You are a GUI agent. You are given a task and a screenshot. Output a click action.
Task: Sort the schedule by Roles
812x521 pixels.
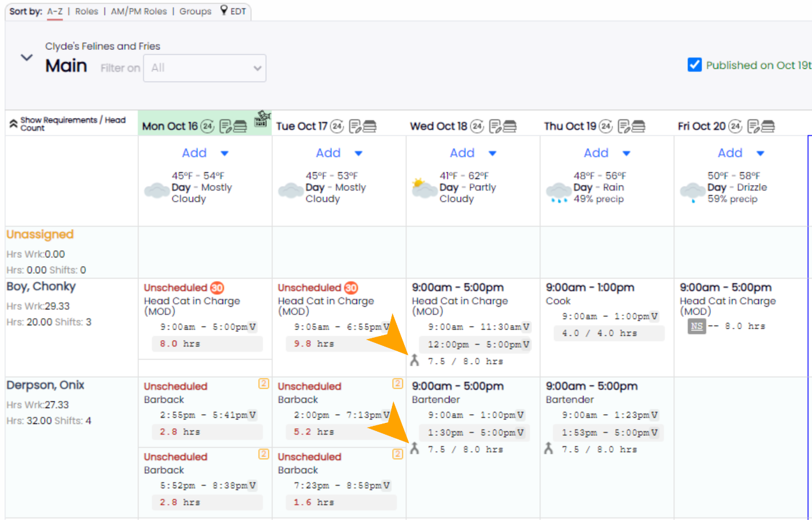(86, 11)
